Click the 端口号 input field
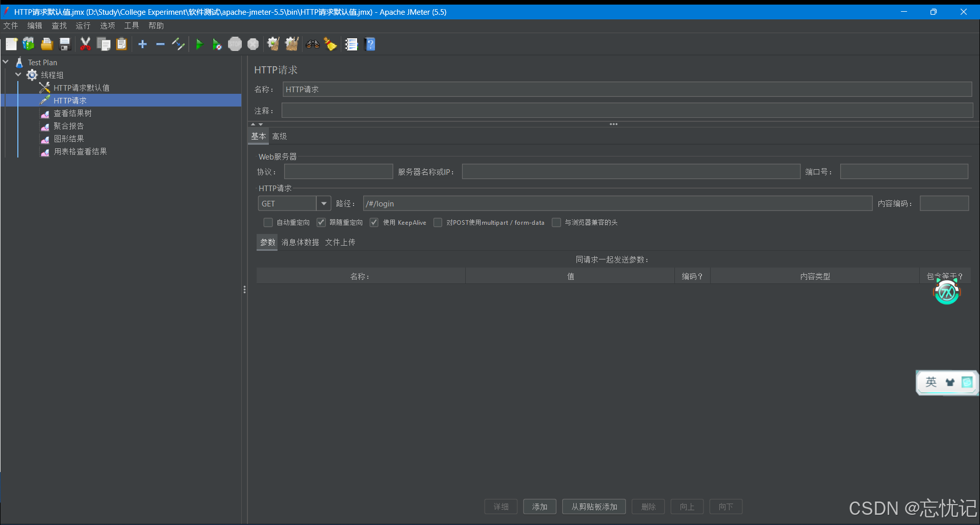The image size is (980, 525). [x=904, y=172]
